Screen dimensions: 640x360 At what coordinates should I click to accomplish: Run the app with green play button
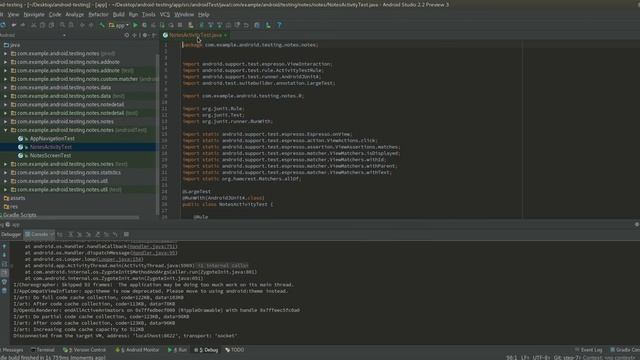pos(136,25)
